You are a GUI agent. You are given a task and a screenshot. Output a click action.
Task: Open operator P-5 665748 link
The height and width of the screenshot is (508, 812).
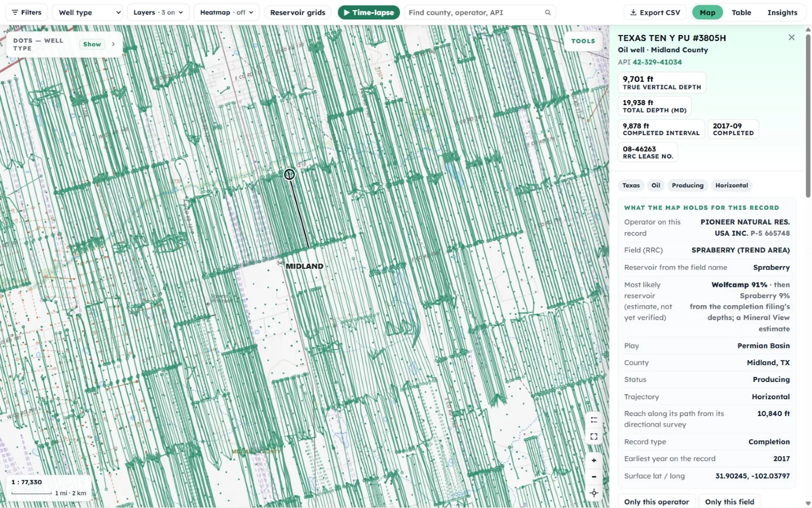[770, 233]
